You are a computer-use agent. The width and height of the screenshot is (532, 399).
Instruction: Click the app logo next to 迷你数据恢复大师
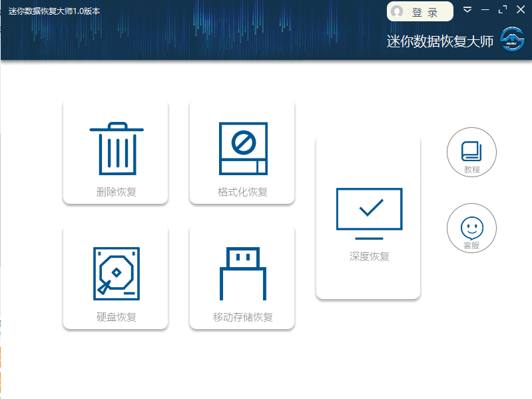coord(512,39)
